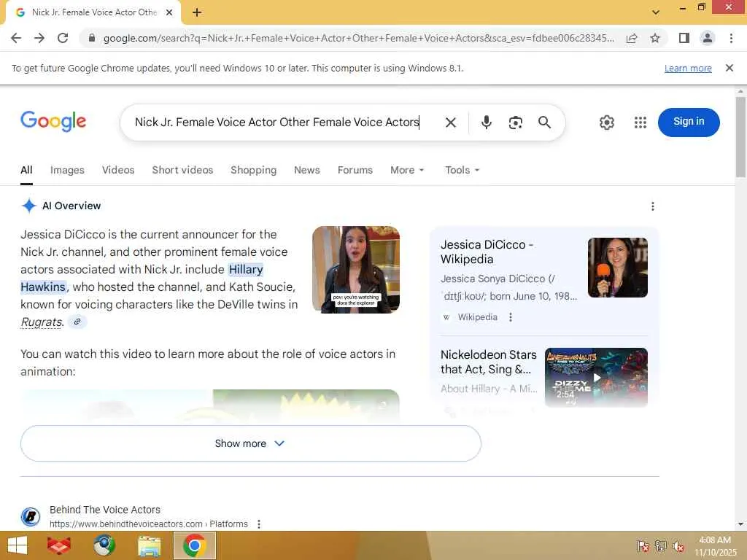Open the Google apps grid
This screenshot has width=747, height=560.
point(640,122)
